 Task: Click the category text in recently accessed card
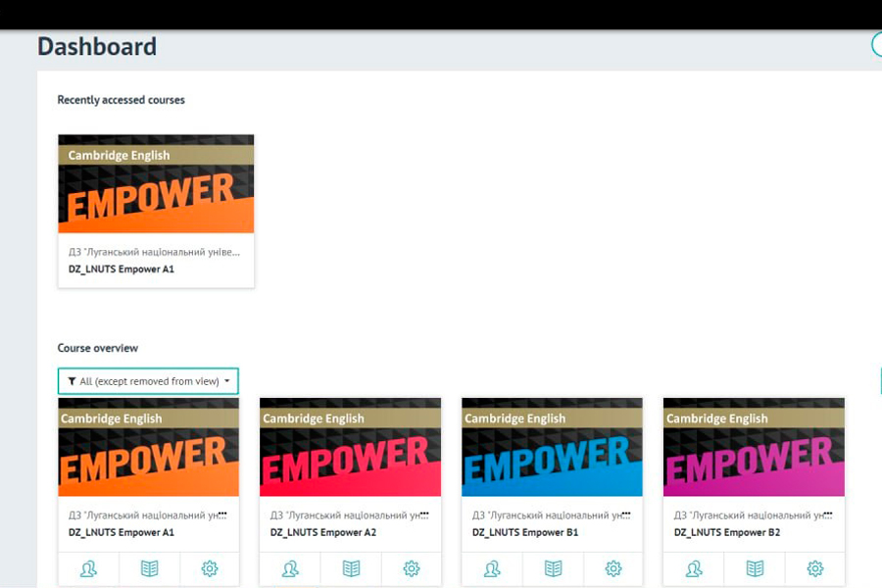pyautogui.click(x=154, y=252)
